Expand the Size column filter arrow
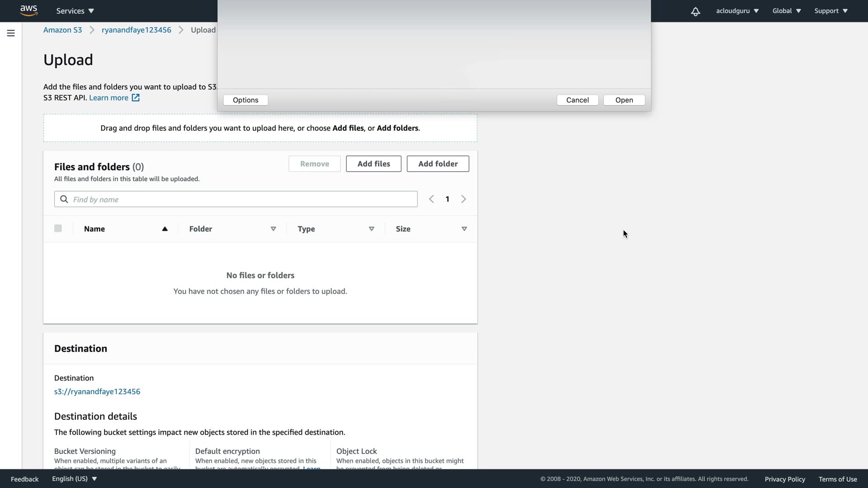 [x=464, y=229]
